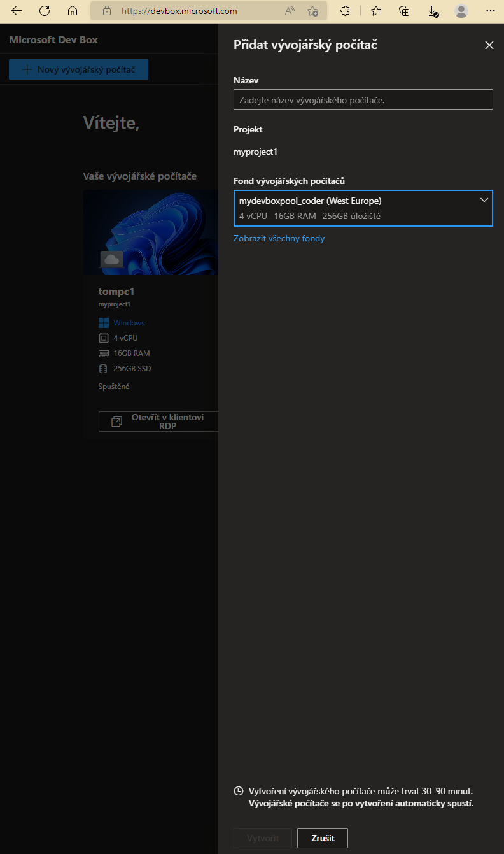The height and width of the screenshot is (854, 504).
Task: Click the Microsoft Dev Box title
Action: pos(53,40)
